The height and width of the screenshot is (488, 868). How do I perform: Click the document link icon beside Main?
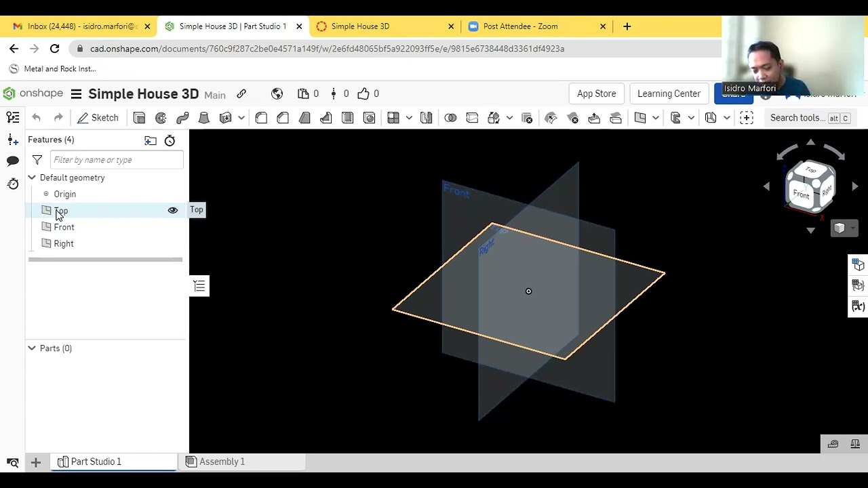[241, 94]
